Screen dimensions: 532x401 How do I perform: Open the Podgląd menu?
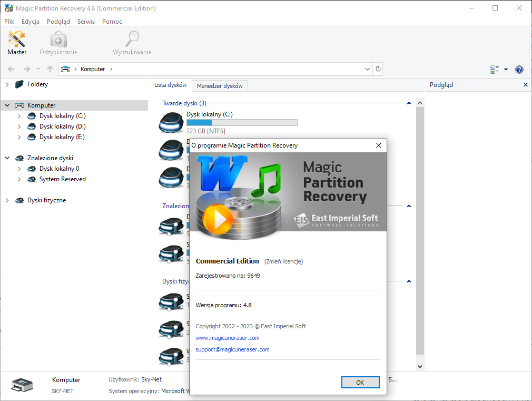tap(58, 22)
